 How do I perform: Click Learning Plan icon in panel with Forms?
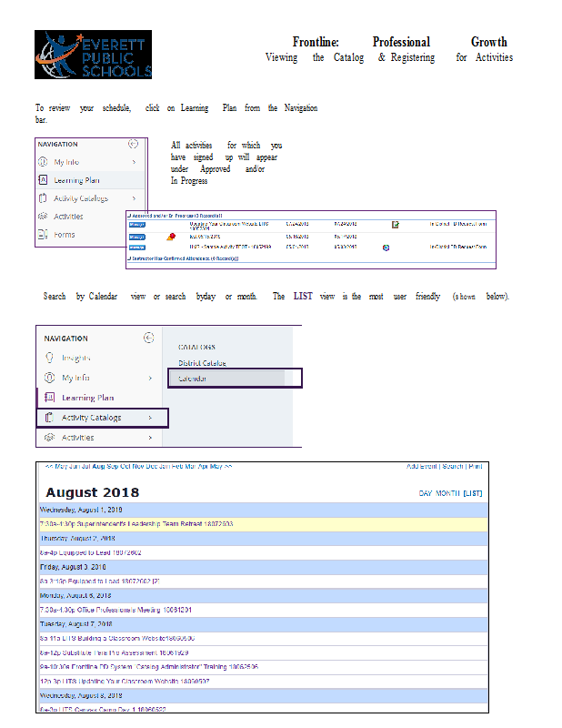43,179
